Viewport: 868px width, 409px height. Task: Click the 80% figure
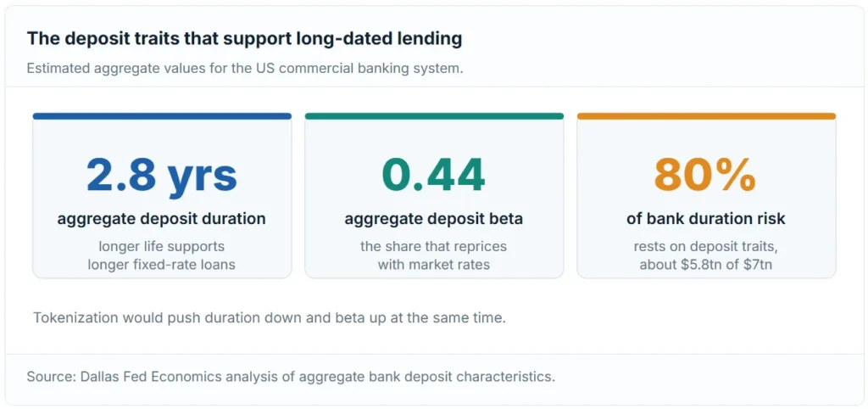click(x=705, y=174)
